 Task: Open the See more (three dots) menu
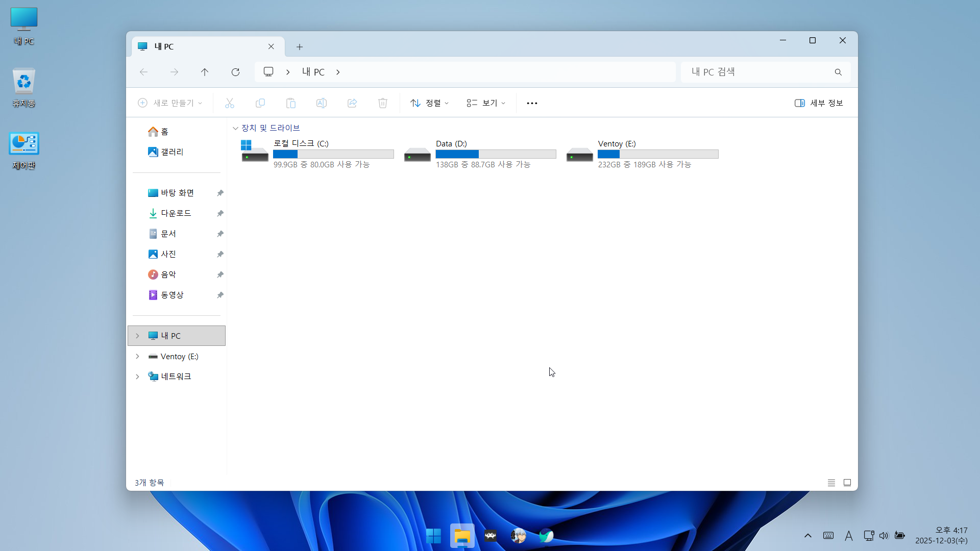532,103
